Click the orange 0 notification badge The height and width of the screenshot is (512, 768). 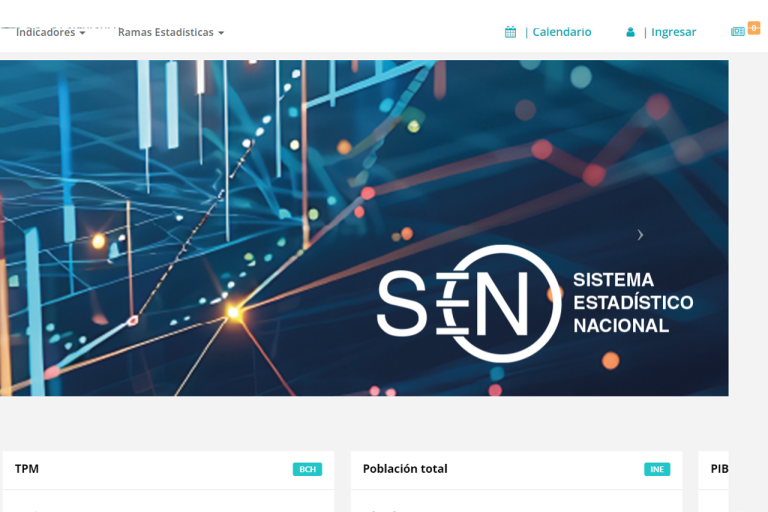(754, 27)
